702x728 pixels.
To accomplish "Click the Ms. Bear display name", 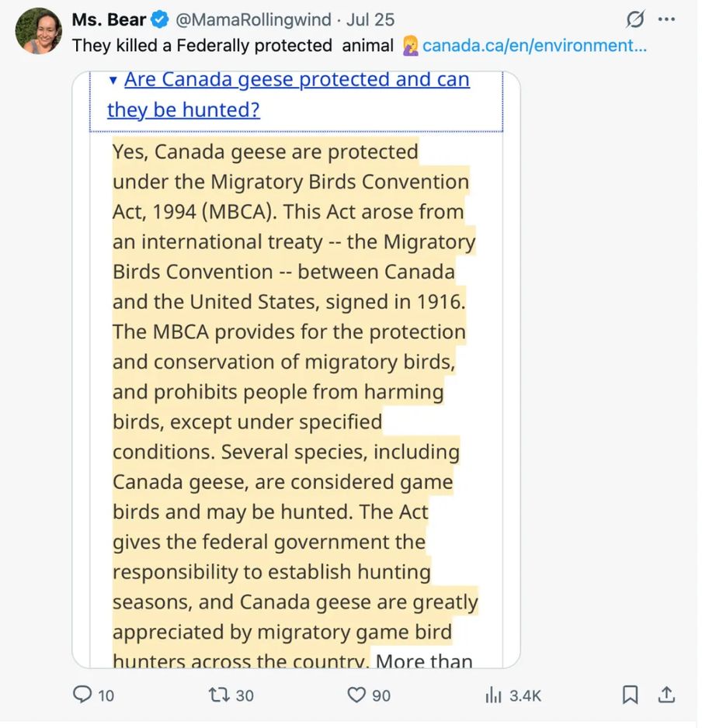I will click(x=109, y=19).
